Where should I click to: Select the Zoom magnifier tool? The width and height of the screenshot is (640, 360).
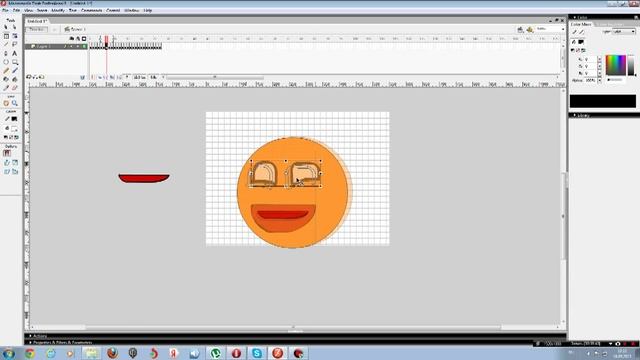[x=15, y=103]
